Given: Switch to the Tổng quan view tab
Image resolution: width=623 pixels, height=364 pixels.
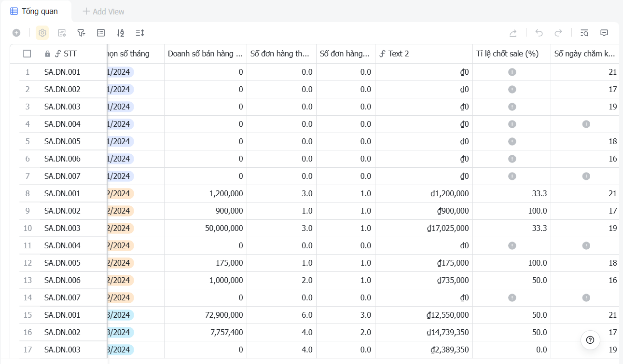Looking at the screenshot, I should [x=36, y=11].
